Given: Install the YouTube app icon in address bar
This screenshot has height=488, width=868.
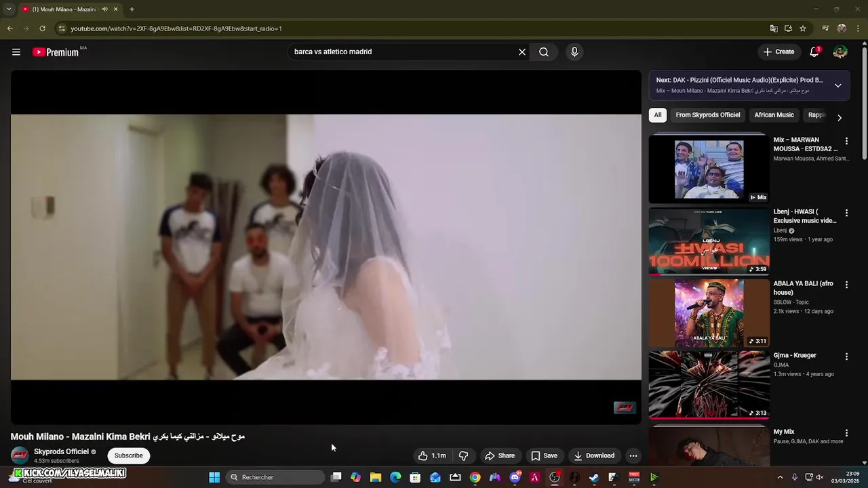Looking at the screenshot, I should (x=788, y=28).
